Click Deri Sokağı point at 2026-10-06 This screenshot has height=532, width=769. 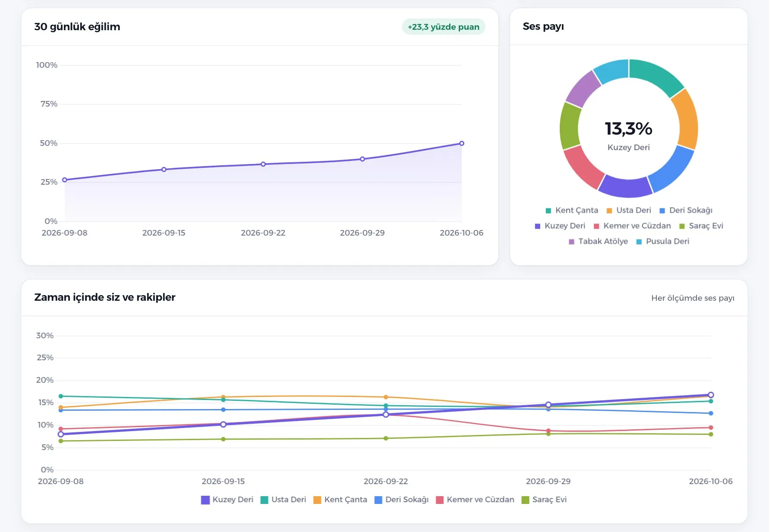click(x=711, y=413)
